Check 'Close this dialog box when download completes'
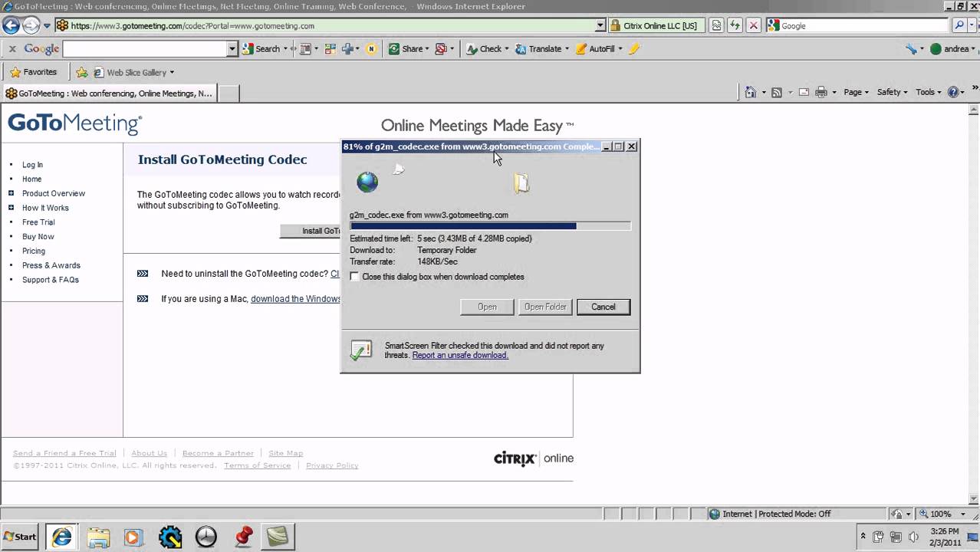This screenshot has width=980, height=552. tap(354, 277)
